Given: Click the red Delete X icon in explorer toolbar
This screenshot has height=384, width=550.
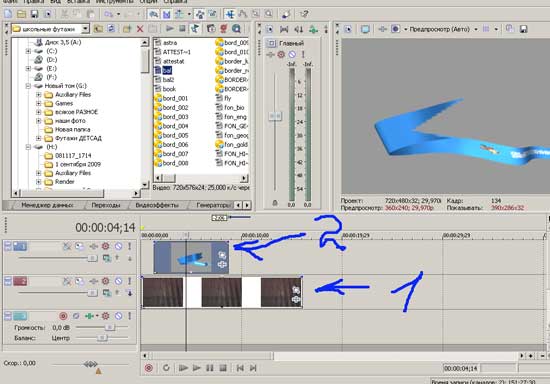Looking at the screenshot, I should 140,29.
